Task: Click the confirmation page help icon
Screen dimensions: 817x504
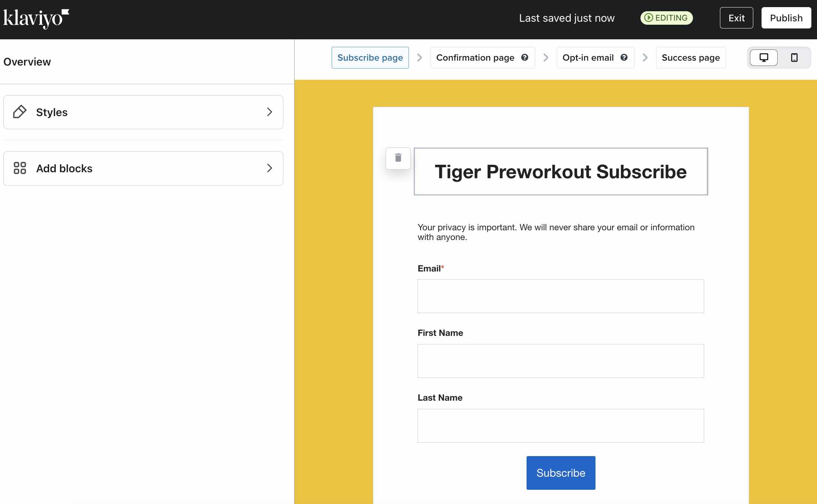Action: (x=524, y=57)
